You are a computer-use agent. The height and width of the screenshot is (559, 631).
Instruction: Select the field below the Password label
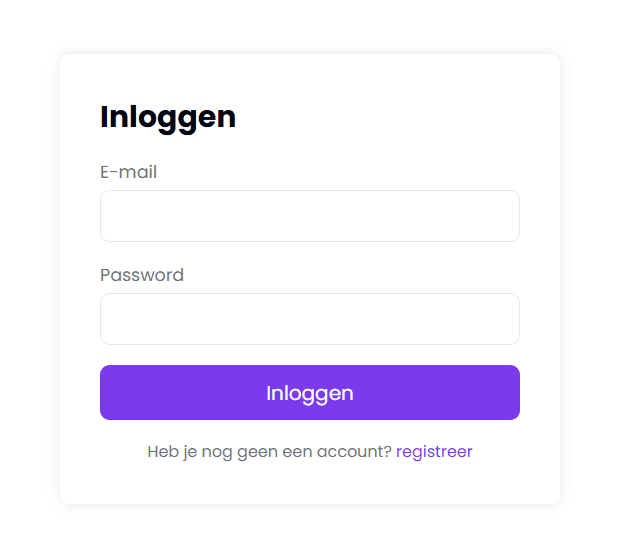[310, 319]
